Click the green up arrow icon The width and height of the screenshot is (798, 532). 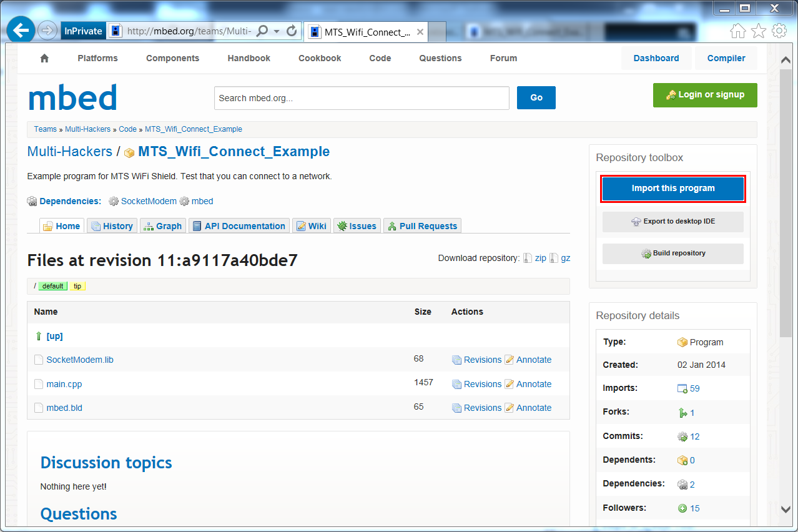click(x=39, y=336)
